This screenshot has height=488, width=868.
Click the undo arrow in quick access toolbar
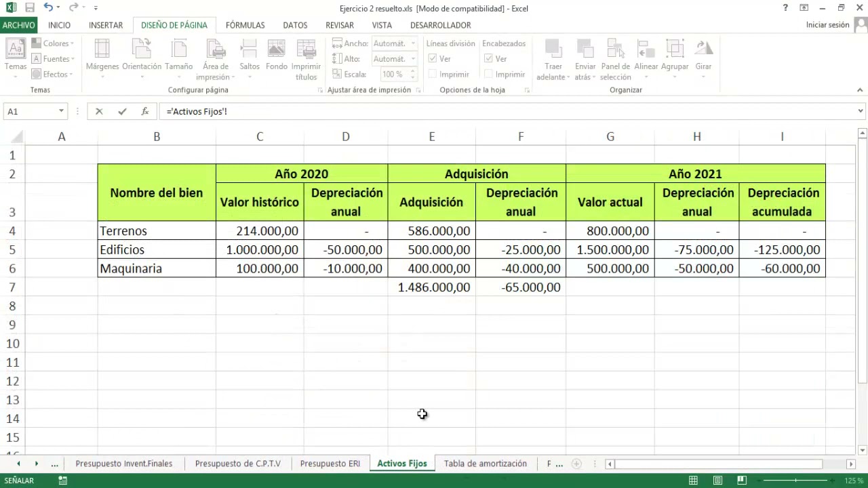click(48, 8)
